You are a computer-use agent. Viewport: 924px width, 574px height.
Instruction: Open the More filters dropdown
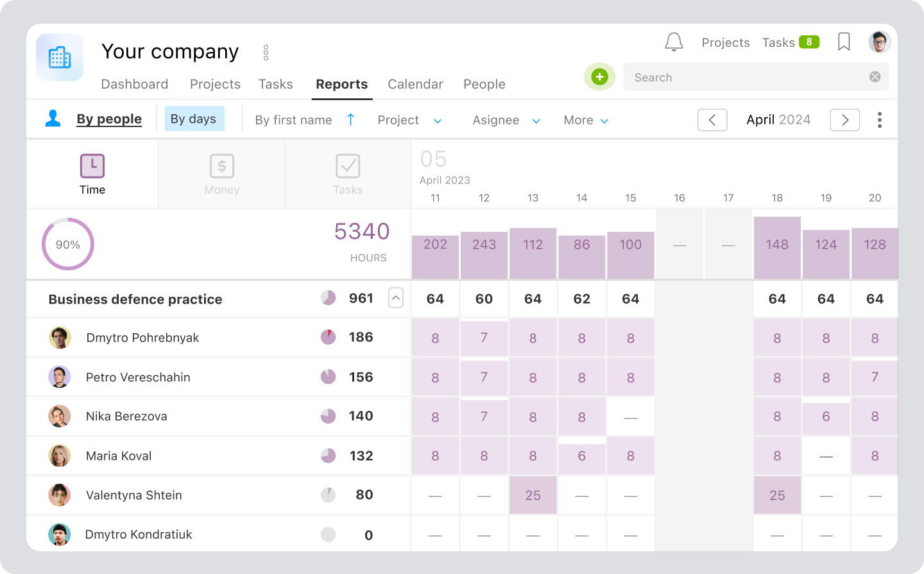pos(585,120)
